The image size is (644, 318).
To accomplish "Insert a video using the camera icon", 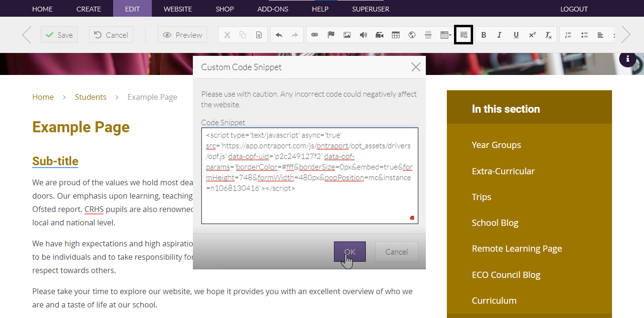I will point(380,34).
